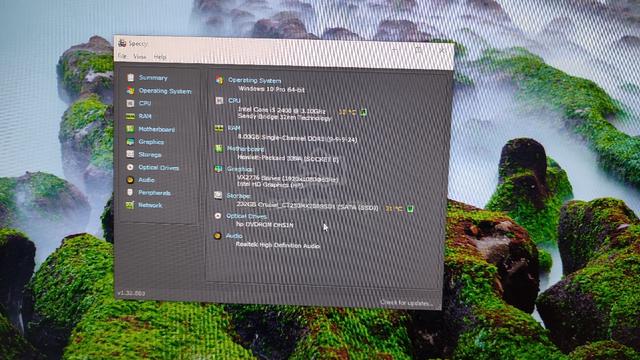
Task: Click the CPU icon in the summary pane
Action: (219, 100)
